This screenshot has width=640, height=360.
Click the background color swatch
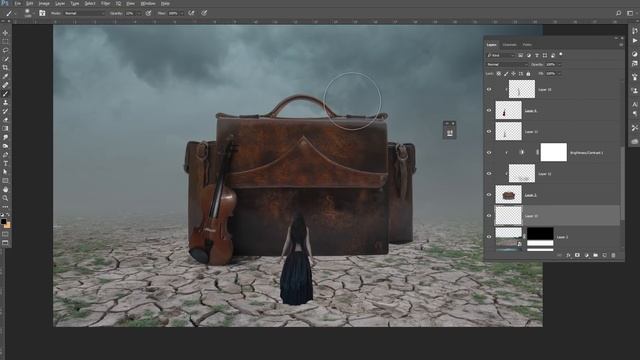pos(8,225)
